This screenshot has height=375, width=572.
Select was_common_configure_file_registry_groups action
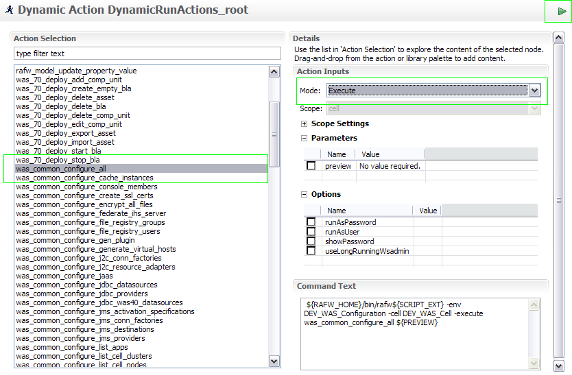pyautogui.click(x=90, y=223)
